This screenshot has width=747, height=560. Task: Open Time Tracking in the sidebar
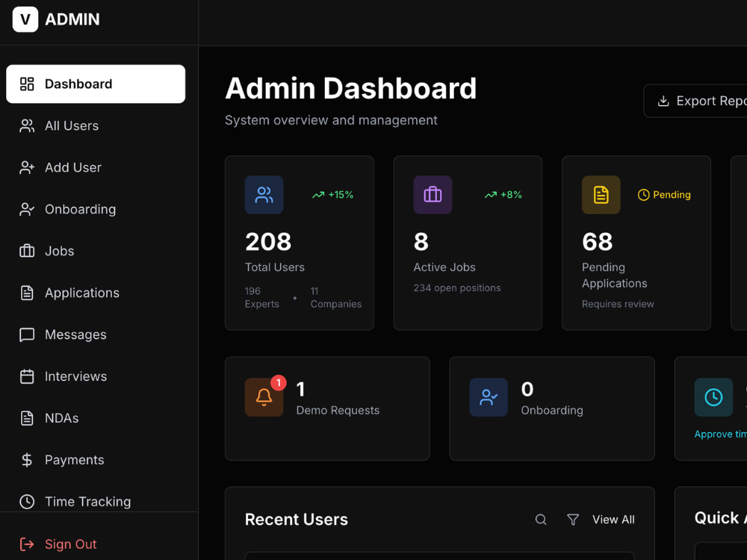96,502
